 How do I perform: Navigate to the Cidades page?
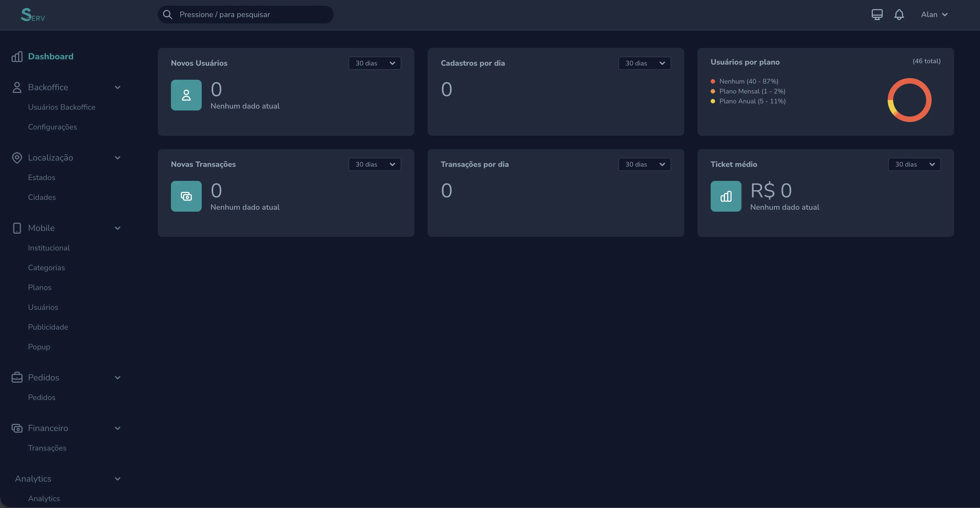42,197
